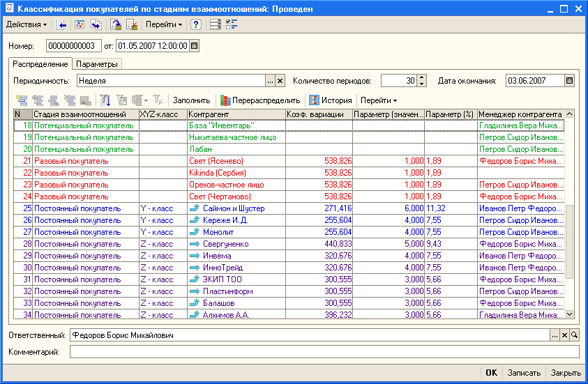Click the Закрыть button
Image resolution: width=588 pixels, height=384 pixels.
point(566,373)
